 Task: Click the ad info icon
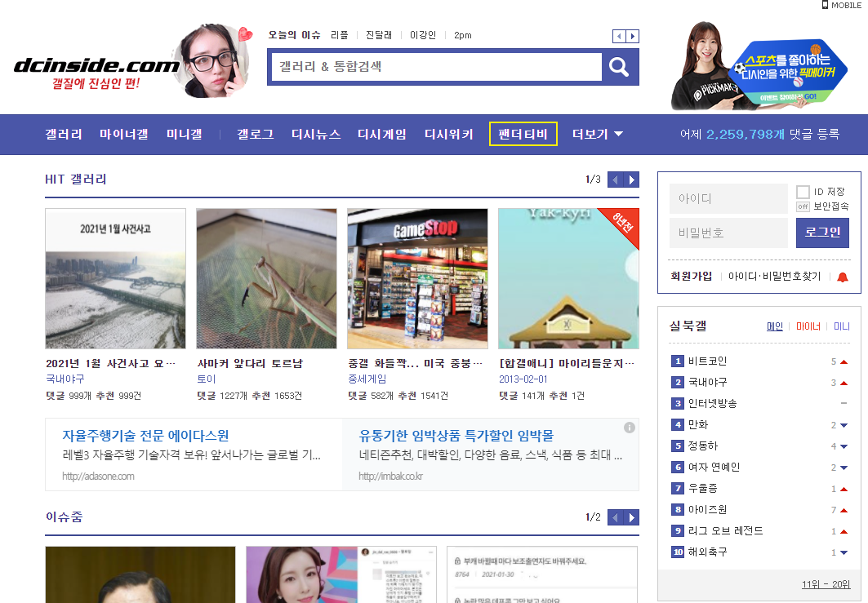point(630,427)
